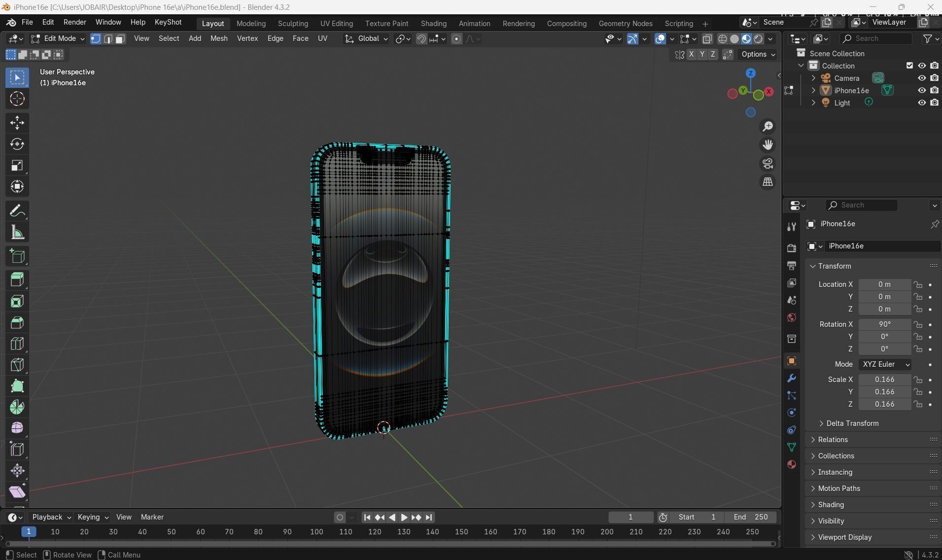
Task: Switch to the Geometry Nodes tab
Action: click(625, 23)
